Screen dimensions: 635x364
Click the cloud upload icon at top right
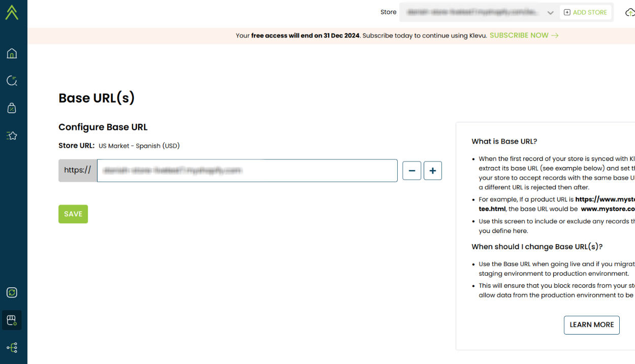629,12
